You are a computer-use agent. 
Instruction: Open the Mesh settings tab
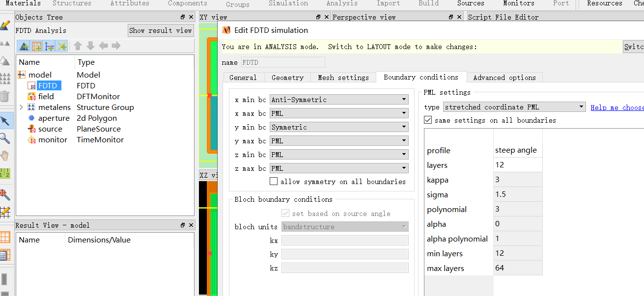[343, 78]
